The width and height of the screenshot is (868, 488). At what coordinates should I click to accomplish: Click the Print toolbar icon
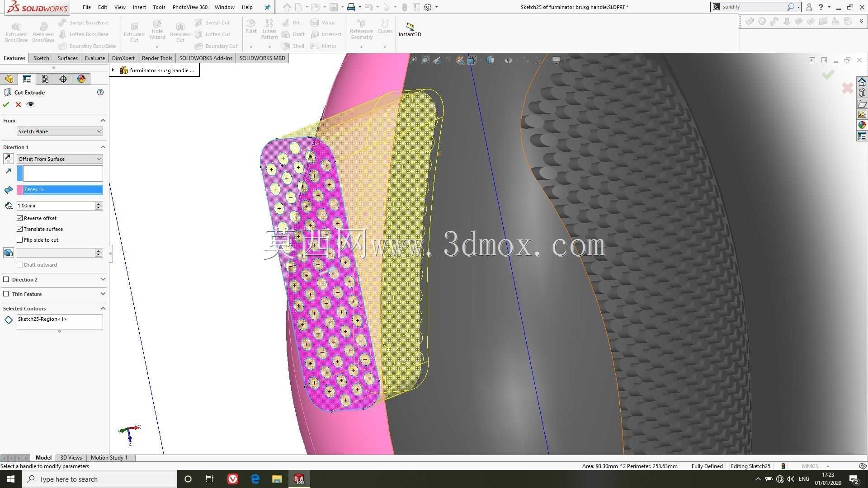pyautogui.click(x=351, y=7)
